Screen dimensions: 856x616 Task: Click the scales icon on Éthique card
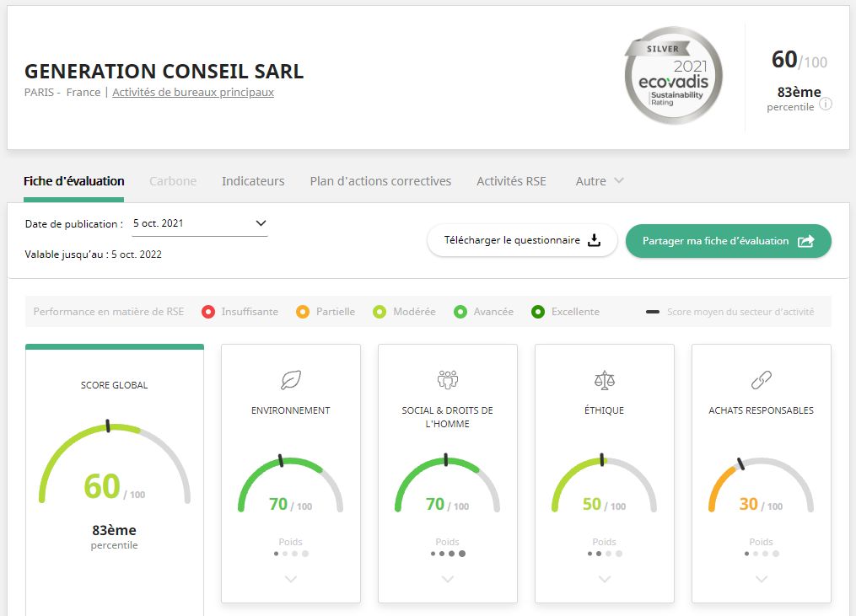pyautogui.click(x=605, y=380)
